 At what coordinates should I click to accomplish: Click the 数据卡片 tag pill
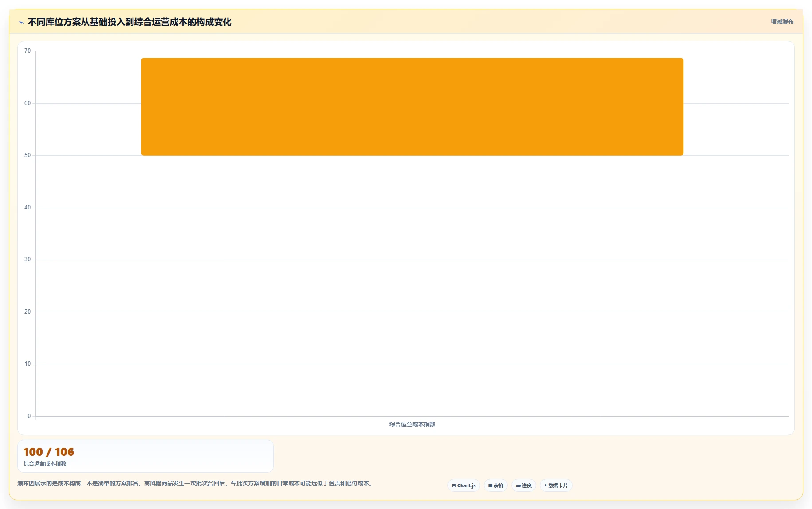click(556, 485)
